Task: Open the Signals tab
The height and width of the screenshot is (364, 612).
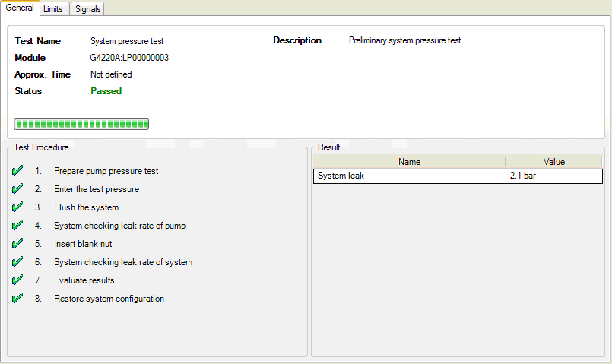Action: pyautogui.click(x=87, y=9)
